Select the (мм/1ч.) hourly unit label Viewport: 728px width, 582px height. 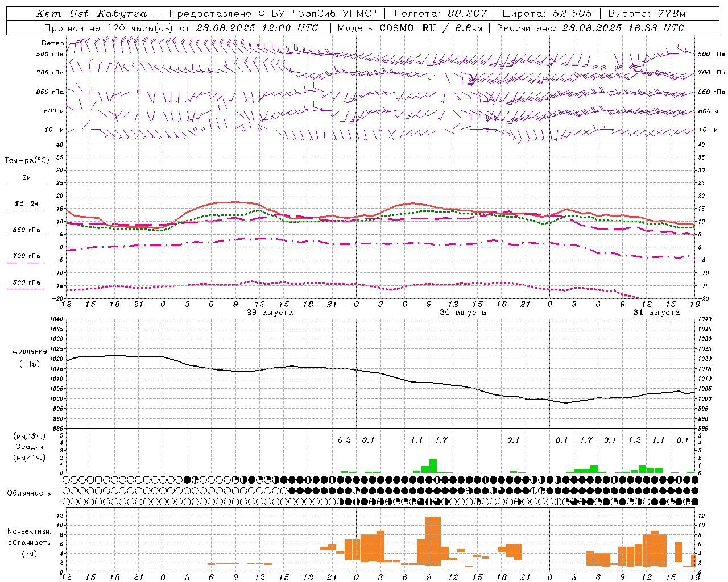pyautogui.click(x=29, y=458)
